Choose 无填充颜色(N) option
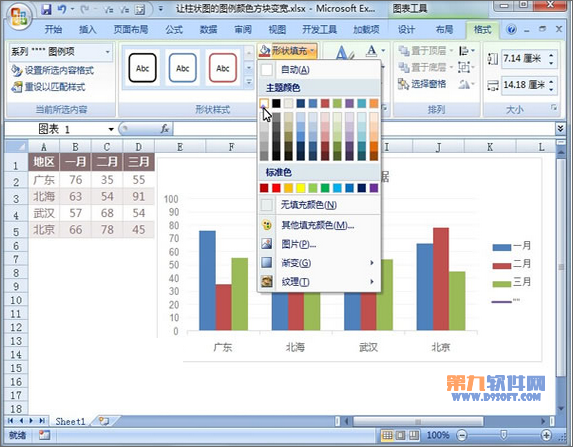The width and height of the screenshot is (573, 447). point(319,205)
